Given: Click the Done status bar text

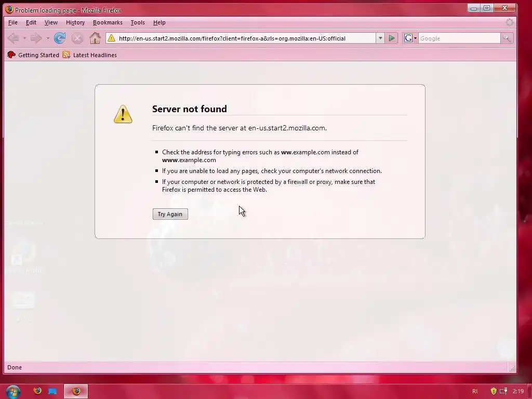Looking at the screenshot, I should pyautogui.click(x=15, y=367).
